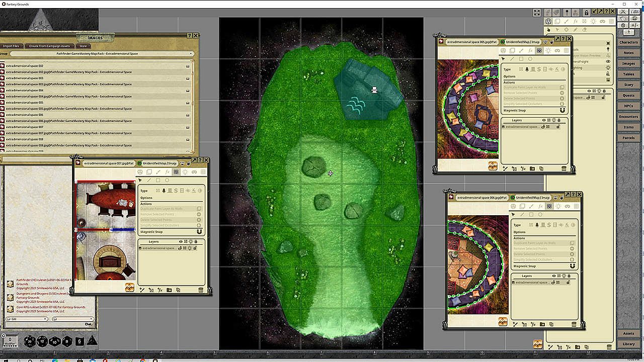Open the Store from the Images window
This screenshot has height=362, width=644.
[x=83, y=46]
